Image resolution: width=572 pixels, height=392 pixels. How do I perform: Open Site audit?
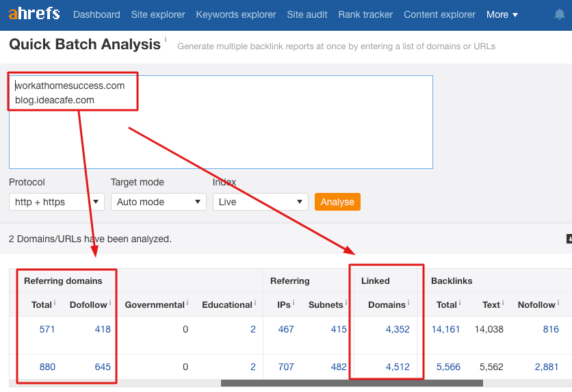click(307, 14)
